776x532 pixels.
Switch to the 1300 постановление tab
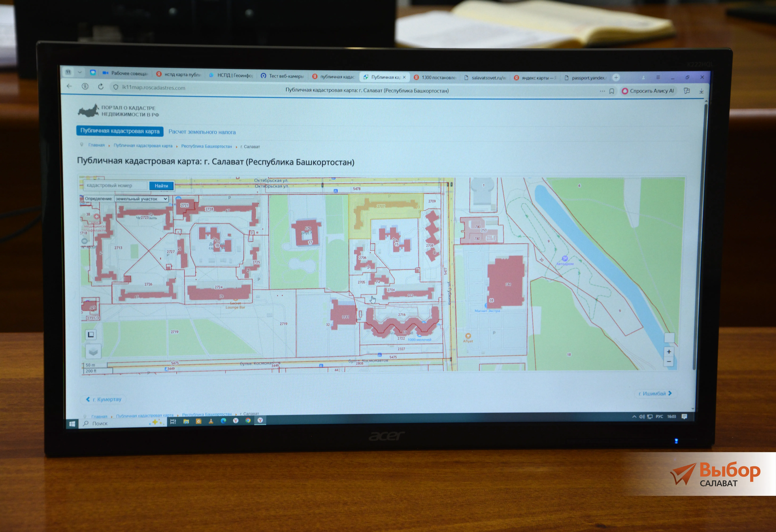pos(435,77)
